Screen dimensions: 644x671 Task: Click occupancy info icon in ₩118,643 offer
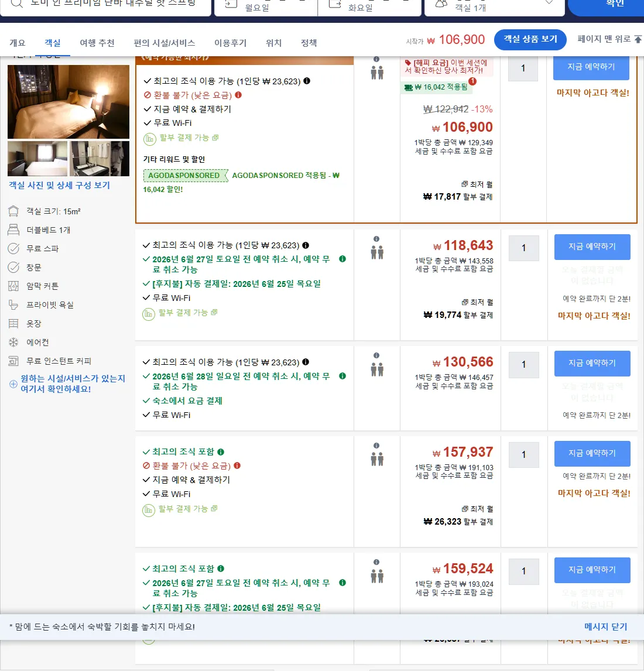(x=376, y=239)
